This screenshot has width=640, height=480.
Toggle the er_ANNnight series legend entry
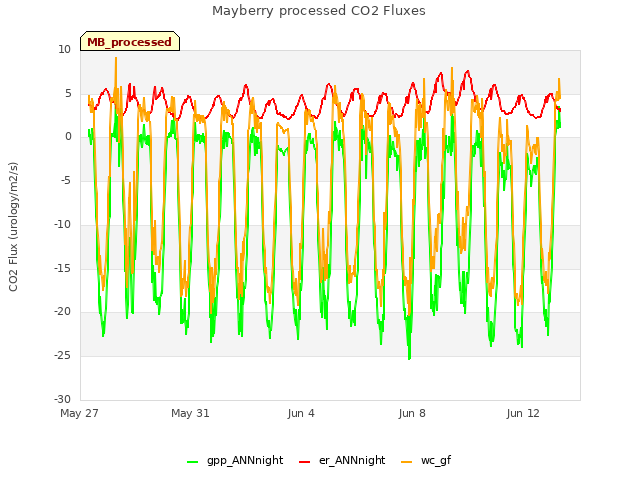click(342, 460)
